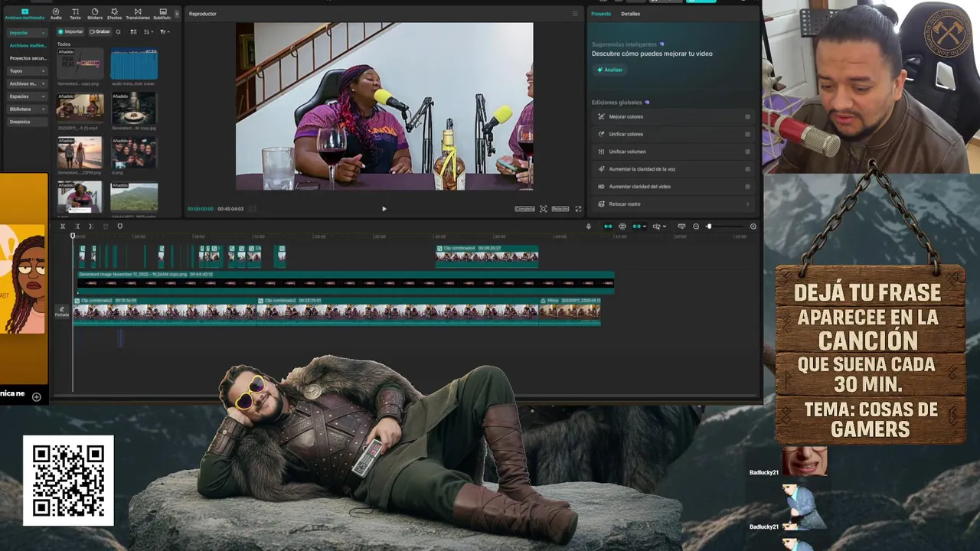Screen dimensions: 980x551
Task: Select the beach couple image thumbnail
Action: pyautogui.click(x=80, y=153)
